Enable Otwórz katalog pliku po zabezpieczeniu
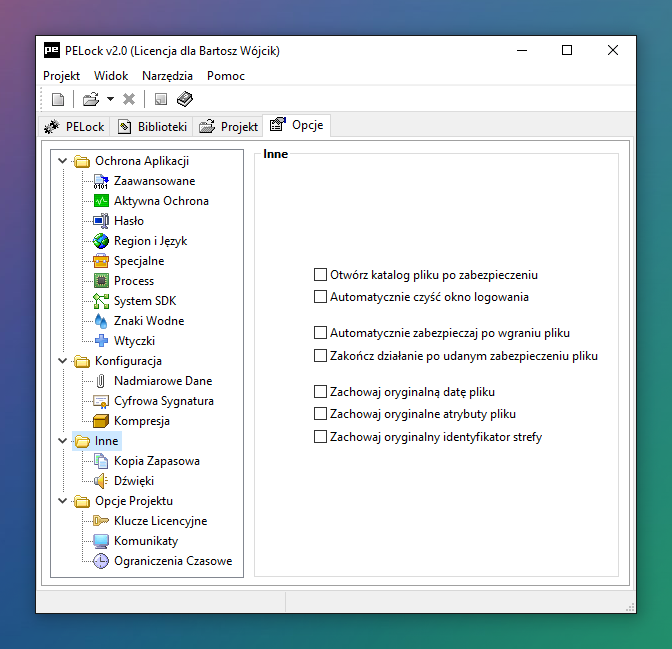The image size is (672, 649). point(321,274)
